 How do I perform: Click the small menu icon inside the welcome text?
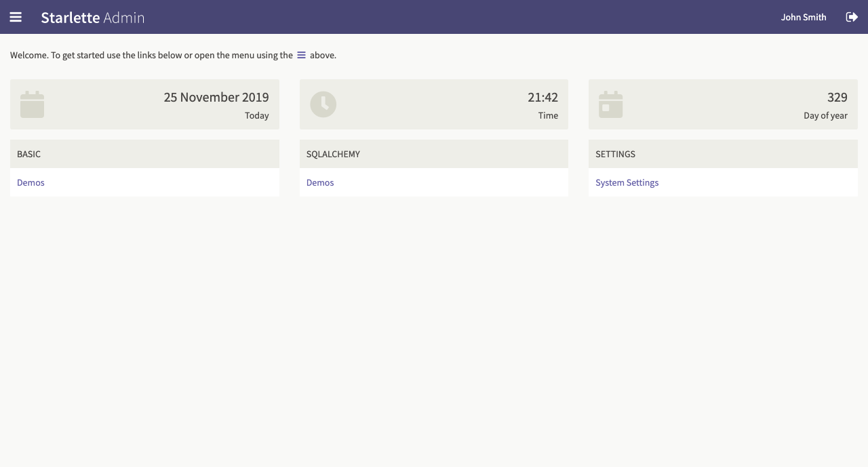pos(301,55)
